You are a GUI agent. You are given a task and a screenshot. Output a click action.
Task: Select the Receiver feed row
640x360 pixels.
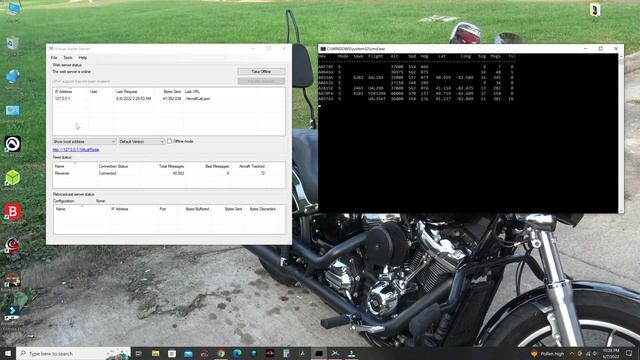pos(169,173)
